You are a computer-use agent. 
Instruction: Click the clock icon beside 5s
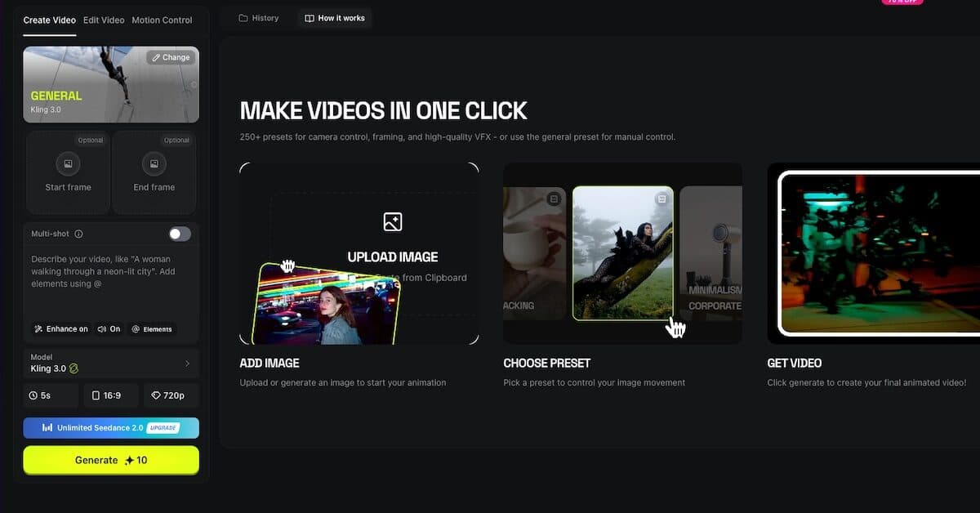coord(33,395)
